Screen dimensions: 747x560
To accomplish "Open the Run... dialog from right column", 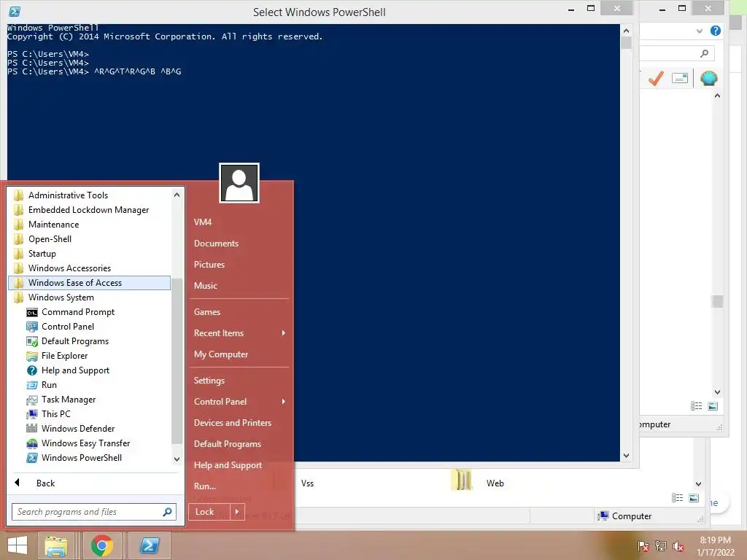I will (x=205, y=486).
